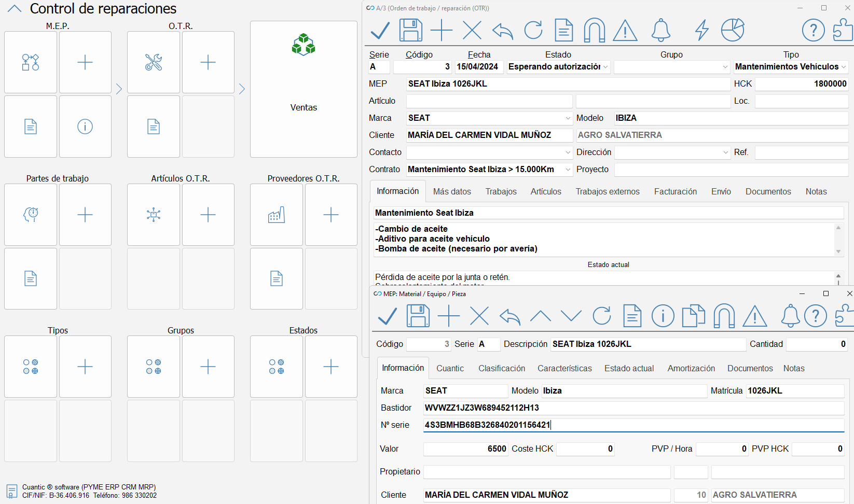Open the Características tab in MEP window
Viewport: 854px width, 504px height.
tap(564, 369)
